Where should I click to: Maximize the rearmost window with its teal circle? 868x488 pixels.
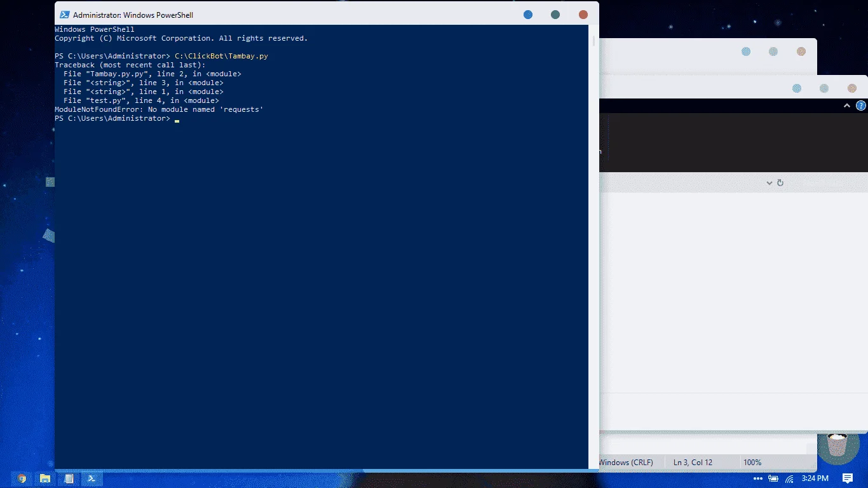[x=773, y=51]
